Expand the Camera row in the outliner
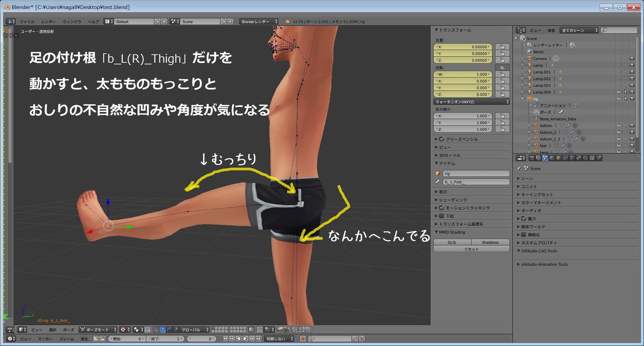The width and height of the screenshot is (644, 346). (523, 58)
